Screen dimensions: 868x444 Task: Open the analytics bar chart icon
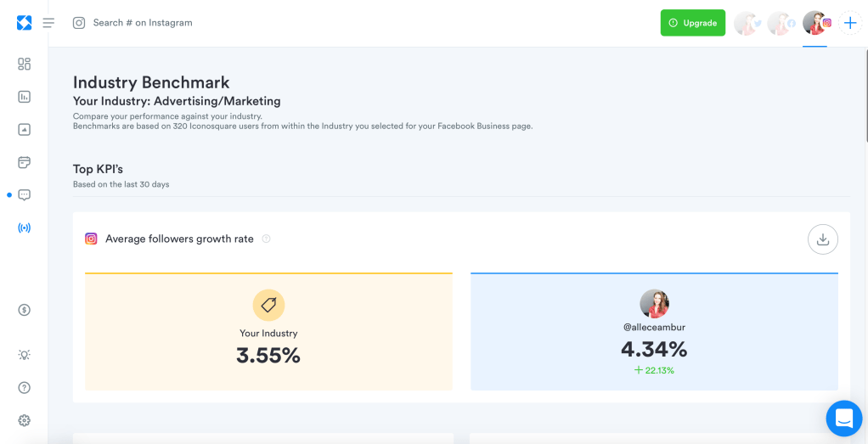click(x=24, y=97)
